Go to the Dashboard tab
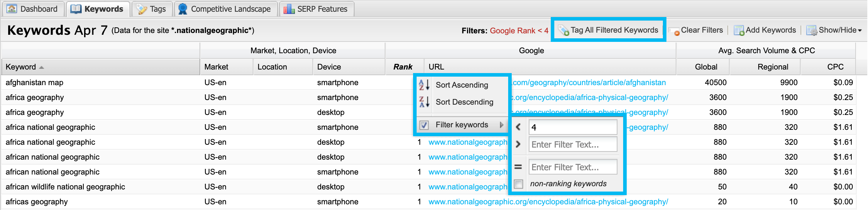The width and height of the screenshot is (868, 210). point(33,9)
